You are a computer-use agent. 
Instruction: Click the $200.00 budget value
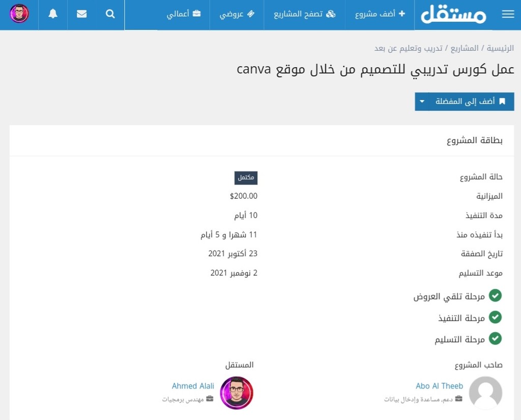(x=244, y=196)
